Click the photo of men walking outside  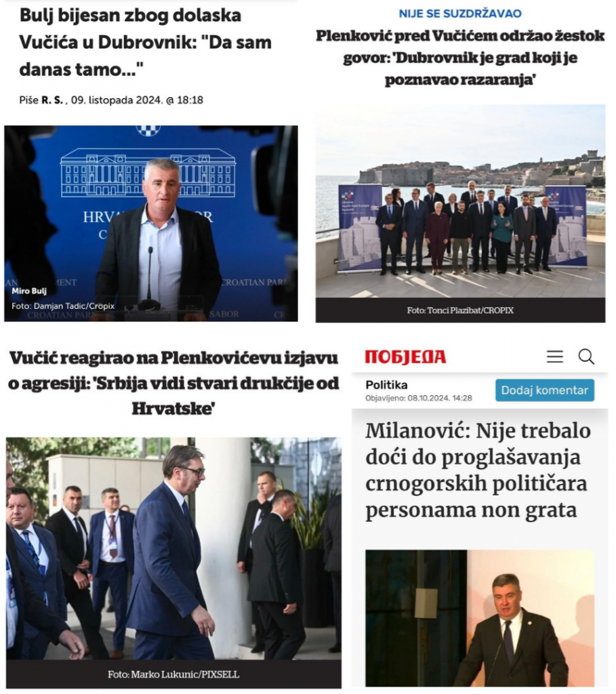(x=173, y=549)
